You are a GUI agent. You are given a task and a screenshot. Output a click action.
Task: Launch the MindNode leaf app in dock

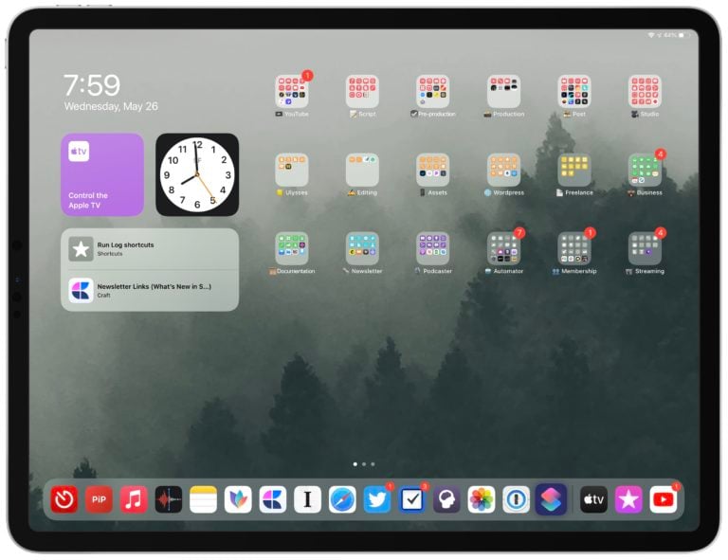tap(238, 499)
